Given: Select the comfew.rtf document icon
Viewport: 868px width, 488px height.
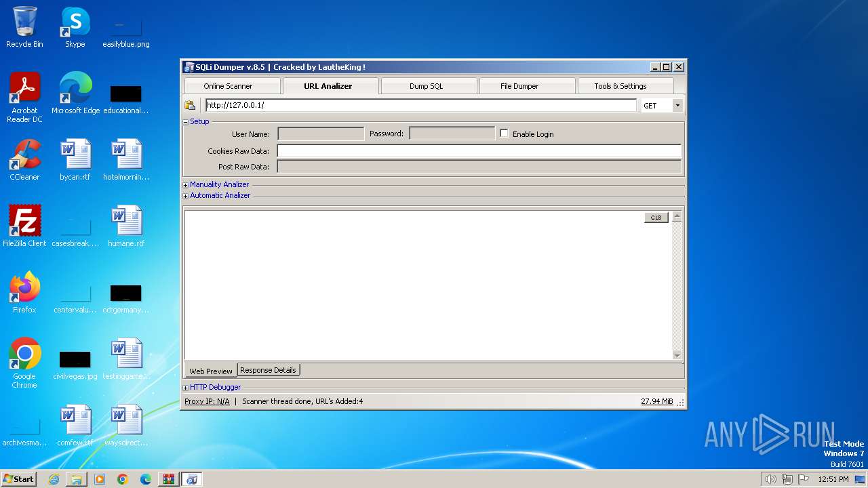Looking at the screenshot, I should pyautogui.click(x=75, y=425).
